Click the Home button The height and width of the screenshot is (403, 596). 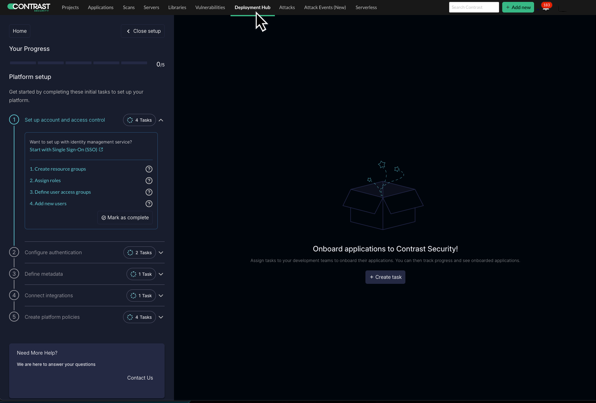tap(20, 31)
